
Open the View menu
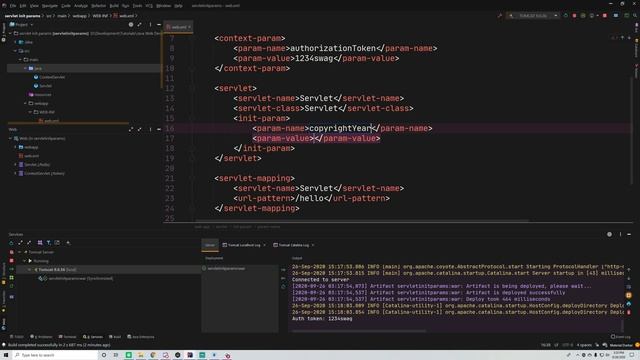tap(34, 6)
